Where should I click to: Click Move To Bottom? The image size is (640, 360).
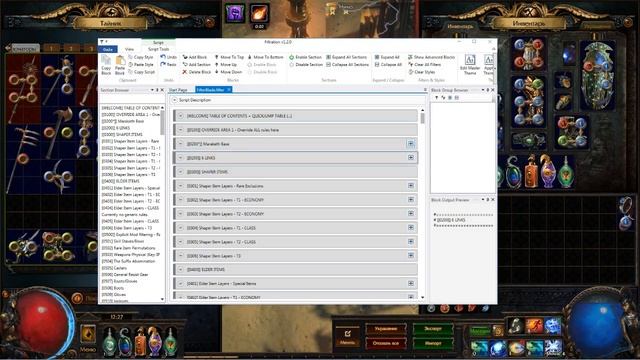(265, 57)
